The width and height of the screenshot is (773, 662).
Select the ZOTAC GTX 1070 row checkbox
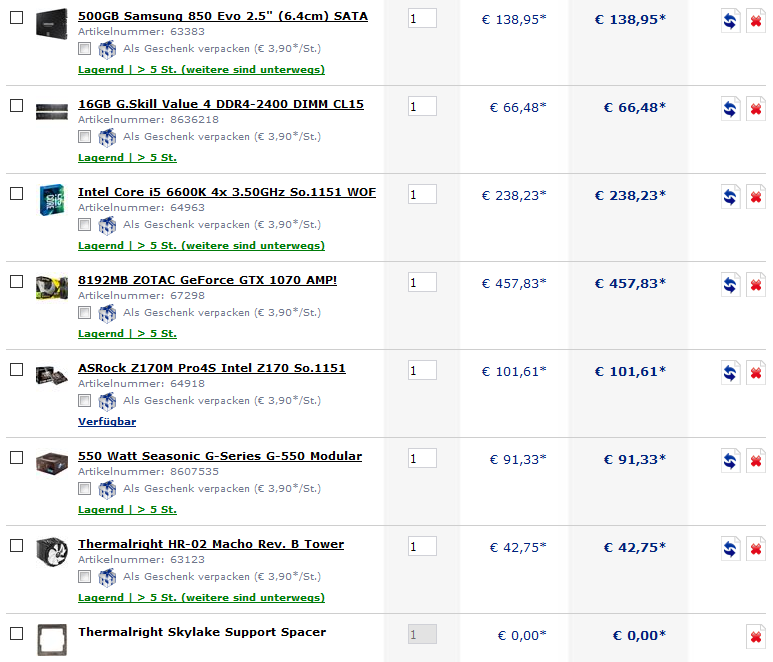pos(17,281)
